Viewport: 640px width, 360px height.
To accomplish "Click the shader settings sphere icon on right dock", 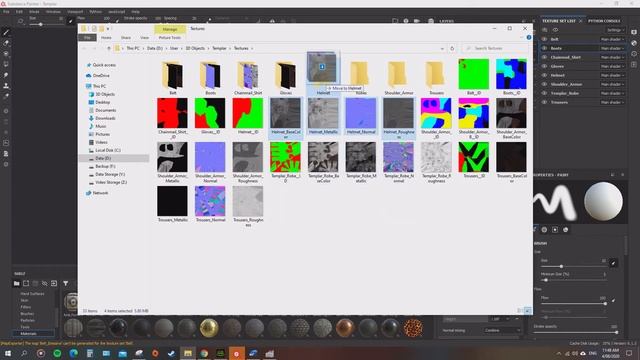I will tap(634, 43).
